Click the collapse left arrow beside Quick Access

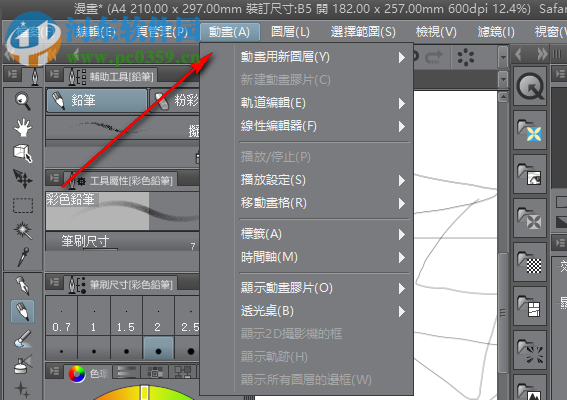click(x=519, y=55)
